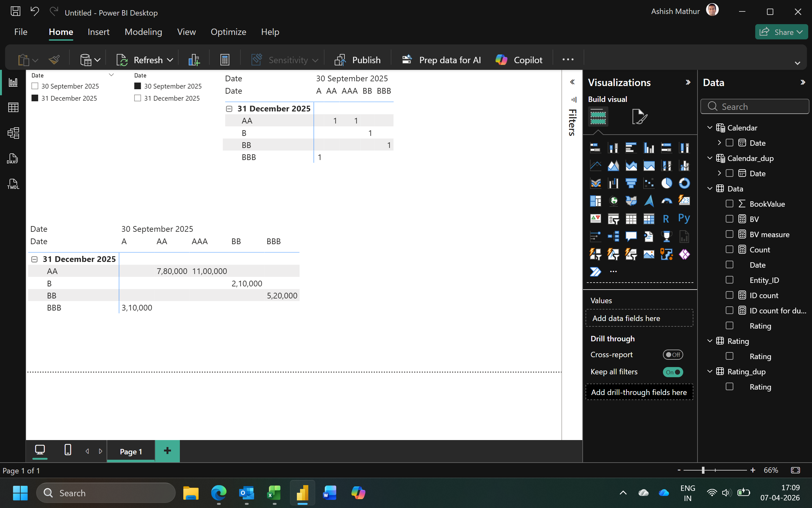Click the Save icon in title bar
This screenshot has width=812, height=508.
coord(16,12)
